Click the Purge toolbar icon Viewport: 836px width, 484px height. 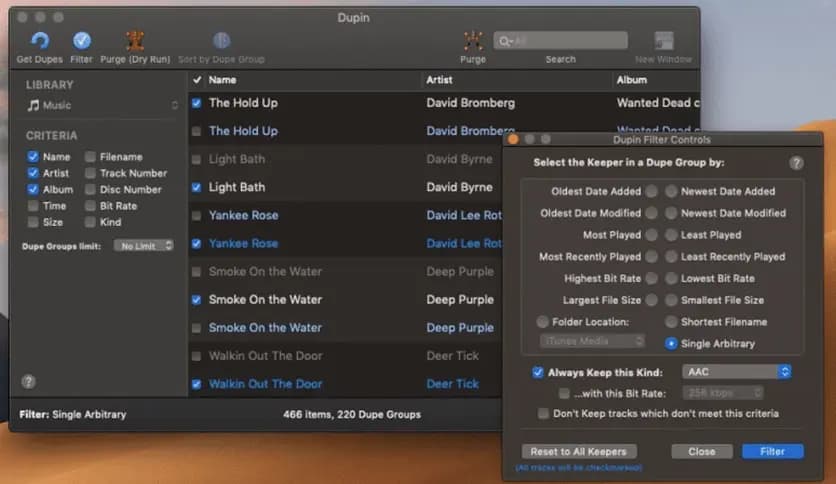tap(473, 41)
